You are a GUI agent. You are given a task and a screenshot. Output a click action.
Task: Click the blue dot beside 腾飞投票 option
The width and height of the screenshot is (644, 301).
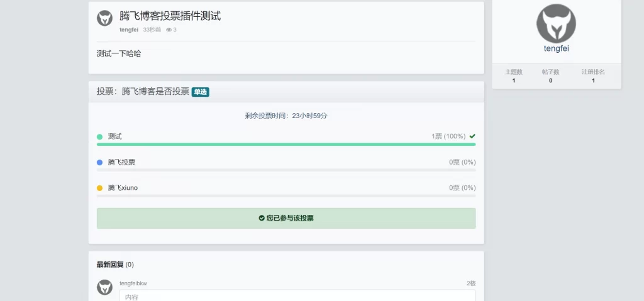[x=99, y=162]
